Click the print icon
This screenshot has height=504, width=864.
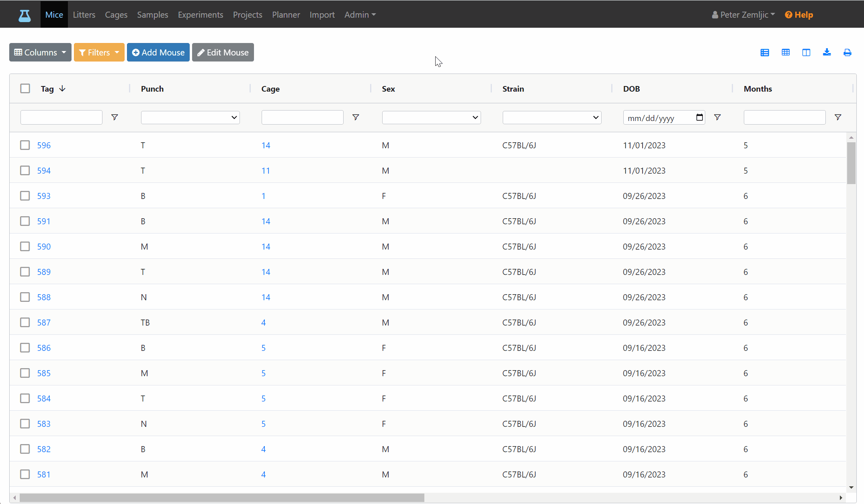pos(847,53)
